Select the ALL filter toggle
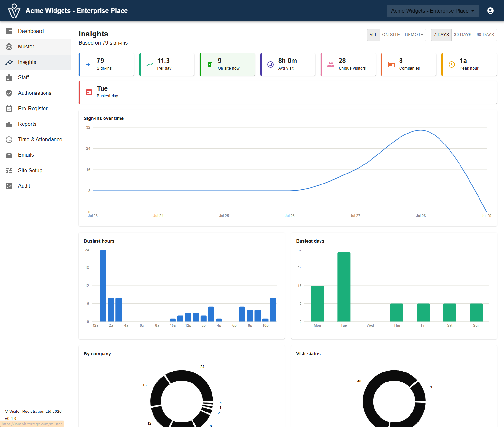The height and width of the screenshot is (427, 504). point(373,35)
